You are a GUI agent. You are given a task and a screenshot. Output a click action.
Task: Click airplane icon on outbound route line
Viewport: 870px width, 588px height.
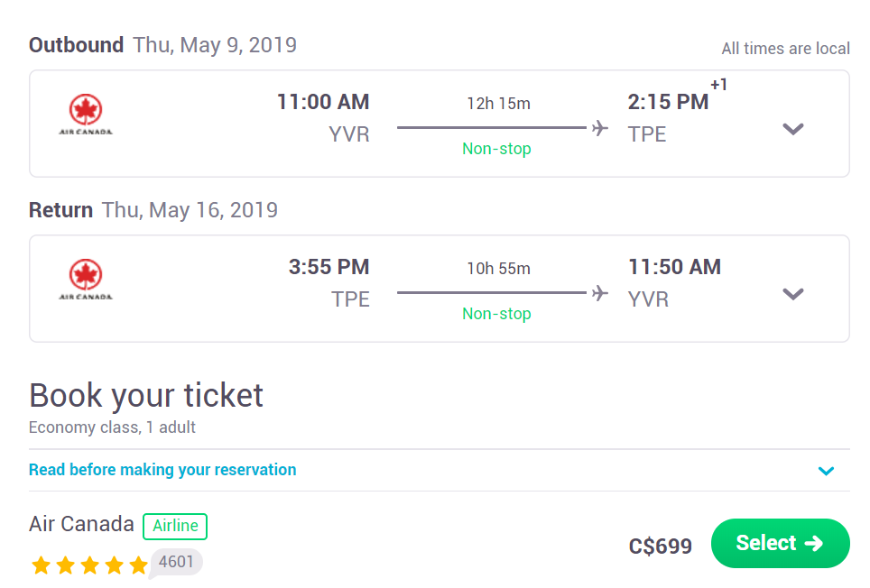click(x=600, y=128)
